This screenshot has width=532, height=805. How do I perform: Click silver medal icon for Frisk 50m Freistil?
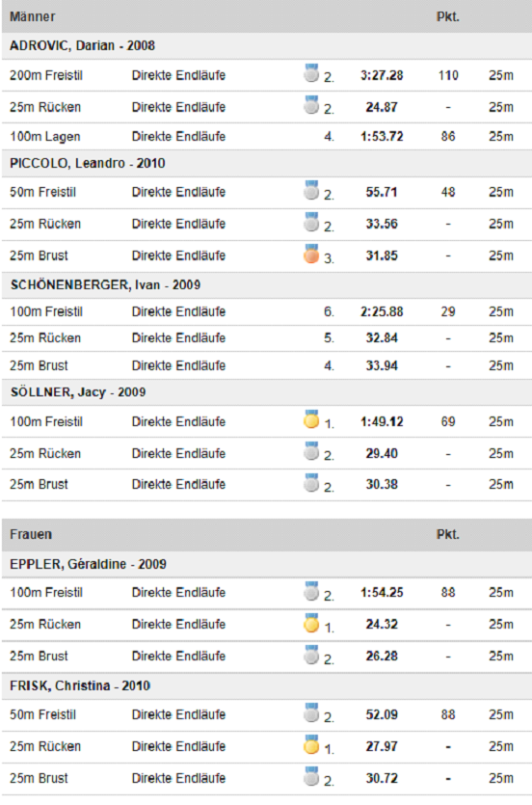(x=311, y=712)
